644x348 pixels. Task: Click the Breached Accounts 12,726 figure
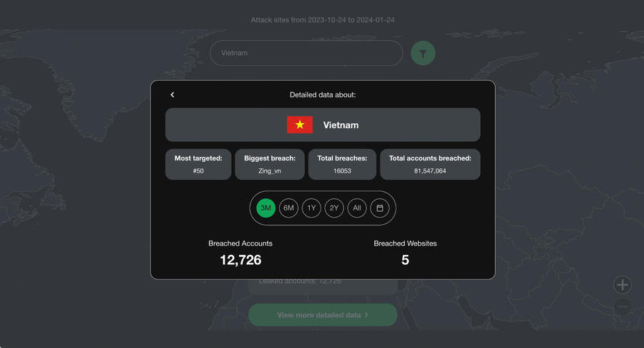click(240, 260)
